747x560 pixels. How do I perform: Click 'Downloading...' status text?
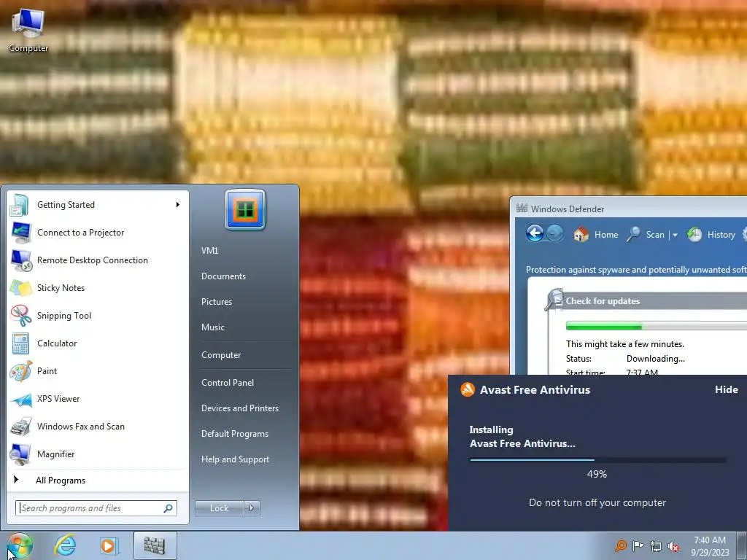point(656,359)
